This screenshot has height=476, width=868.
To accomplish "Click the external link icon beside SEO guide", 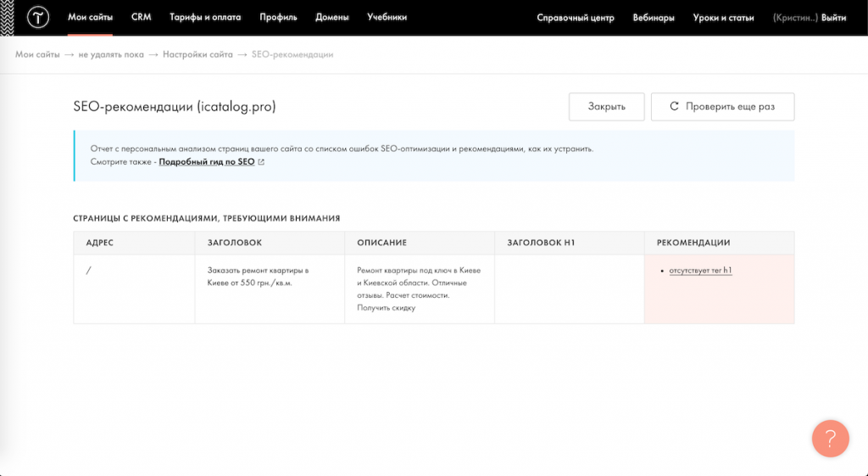I will pyautogui.click(x=261, y=162).
